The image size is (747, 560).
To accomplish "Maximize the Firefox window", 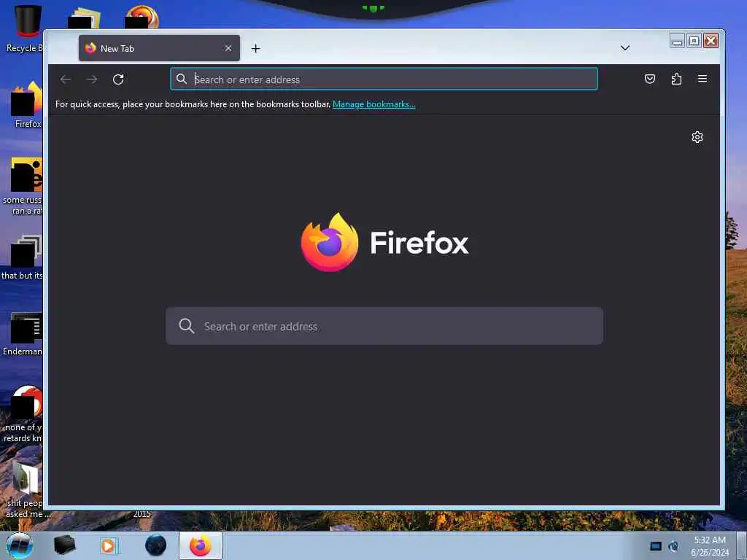I will click(x=694, y=42).
